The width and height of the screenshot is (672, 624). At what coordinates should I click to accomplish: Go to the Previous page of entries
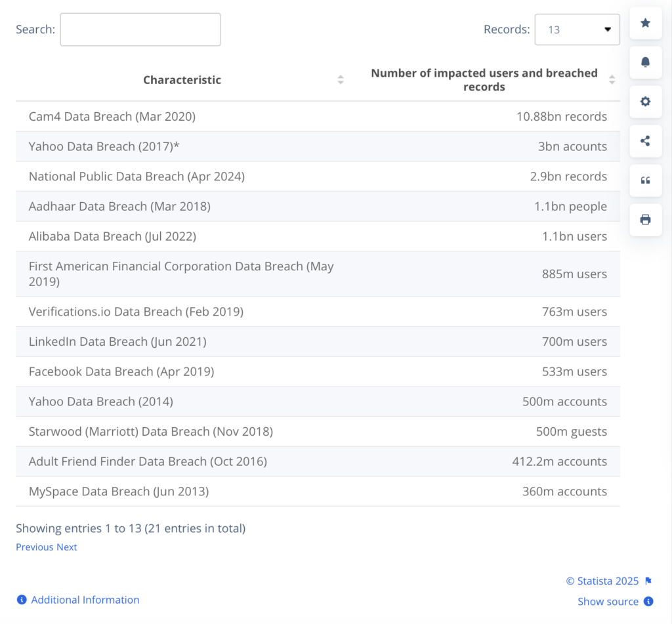click(x=35, y=547)
